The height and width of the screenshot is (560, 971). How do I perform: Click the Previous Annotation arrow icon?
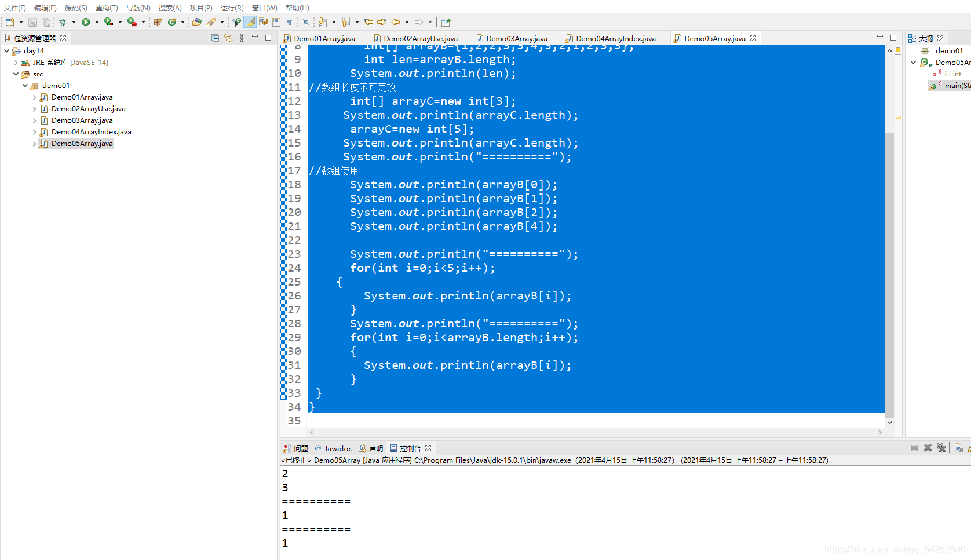(345, 22)
